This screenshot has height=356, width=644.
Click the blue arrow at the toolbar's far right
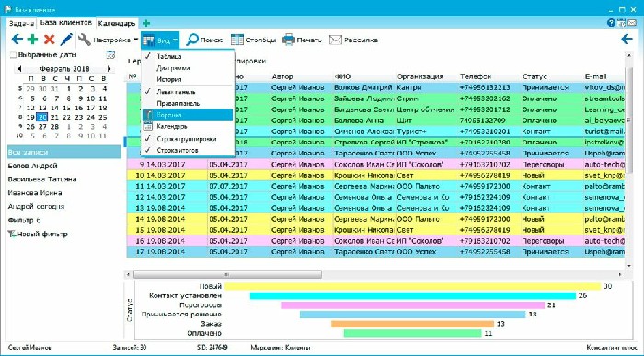(x=627, y=40)
